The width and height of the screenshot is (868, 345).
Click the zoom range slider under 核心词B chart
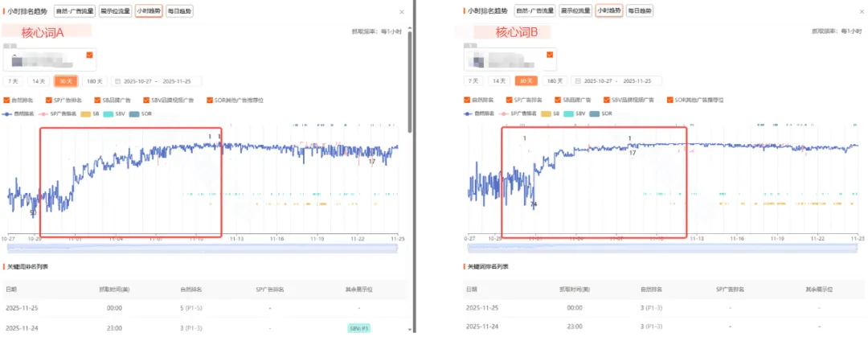[662, 248]
